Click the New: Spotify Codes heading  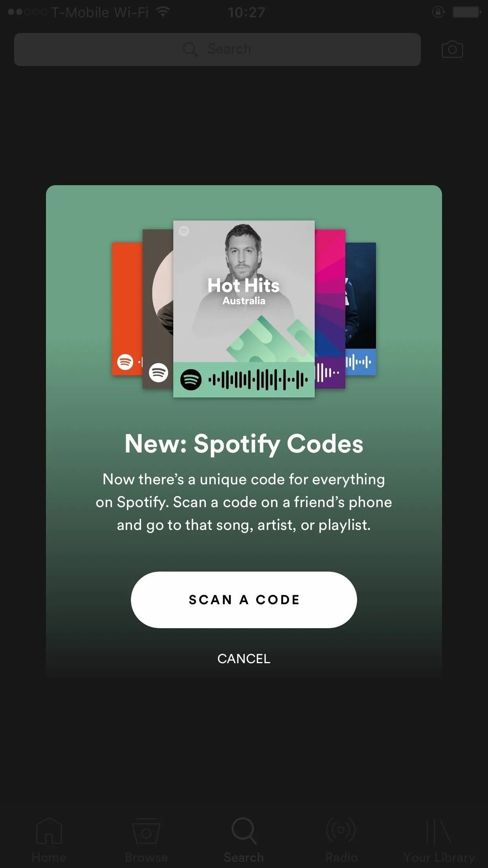244,444
